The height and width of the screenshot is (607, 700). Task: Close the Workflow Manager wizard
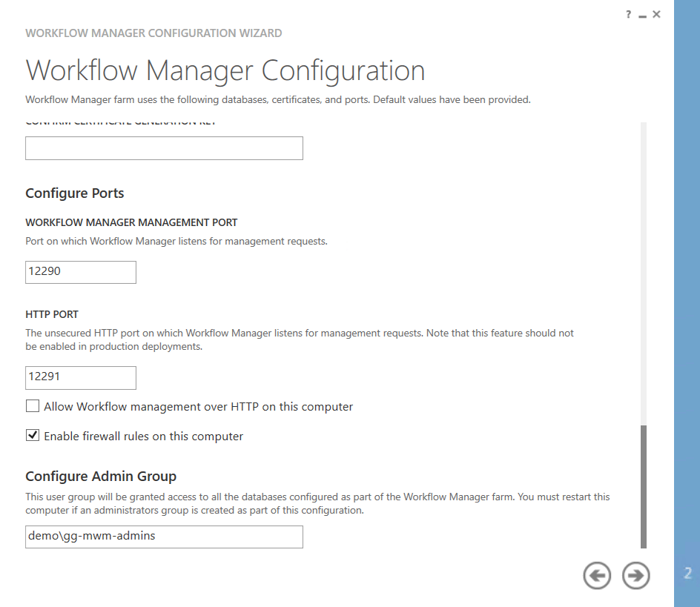coord(656,14)
